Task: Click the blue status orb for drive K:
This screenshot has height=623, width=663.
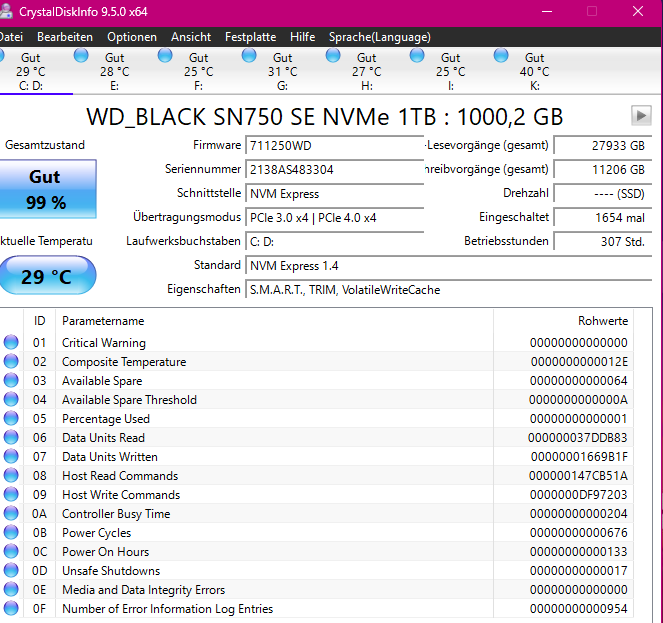Action: [501, 55]
